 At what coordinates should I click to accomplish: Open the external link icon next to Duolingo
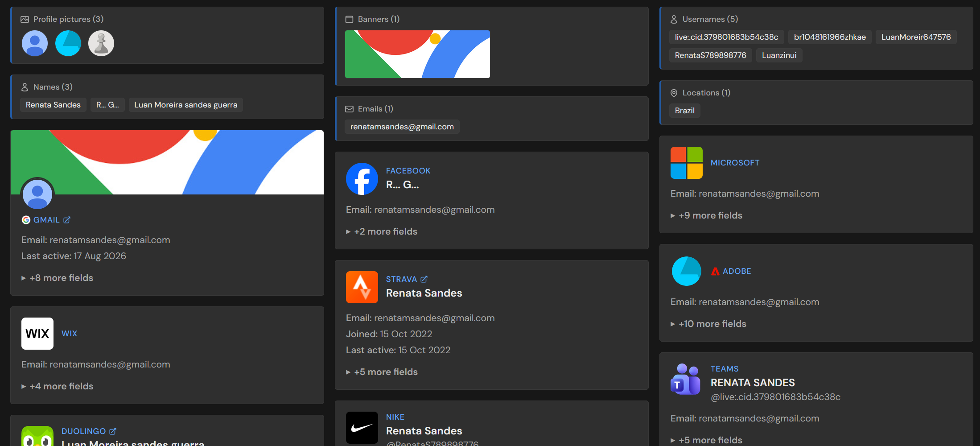click(113, 431)
